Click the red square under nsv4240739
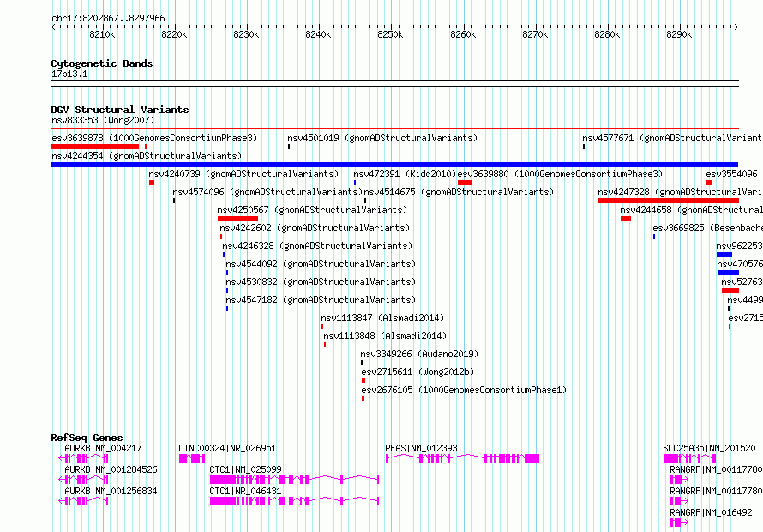Image resolution: width=763 pixels, height=532 pixels. [152, 182]
